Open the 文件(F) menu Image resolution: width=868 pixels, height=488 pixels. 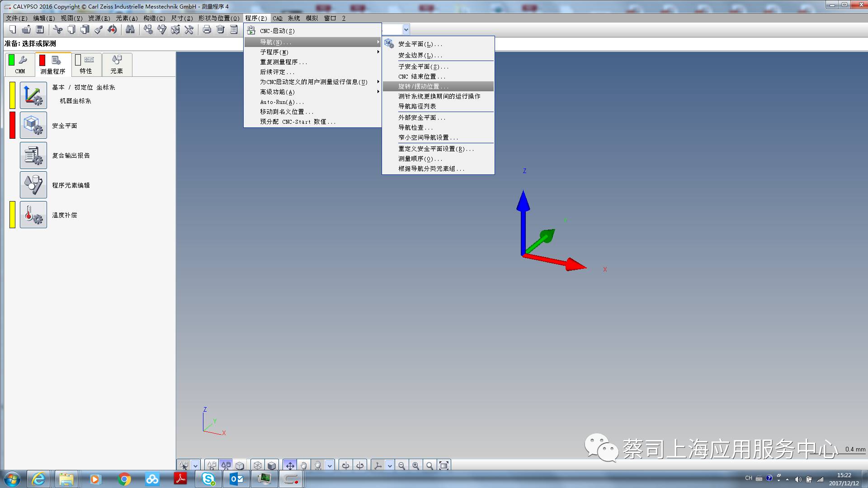pos(17,18)
